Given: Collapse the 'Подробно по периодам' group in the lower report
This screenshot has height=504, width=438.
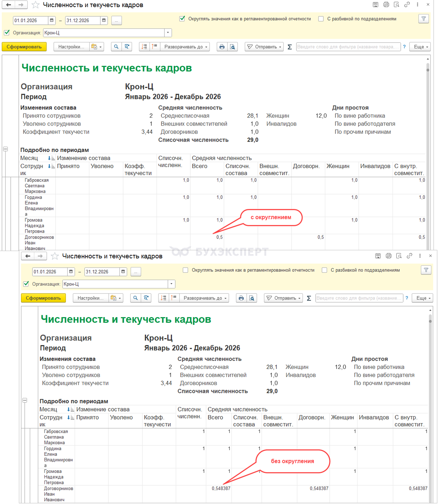Looking at the screenshot, I should point(25,400).
